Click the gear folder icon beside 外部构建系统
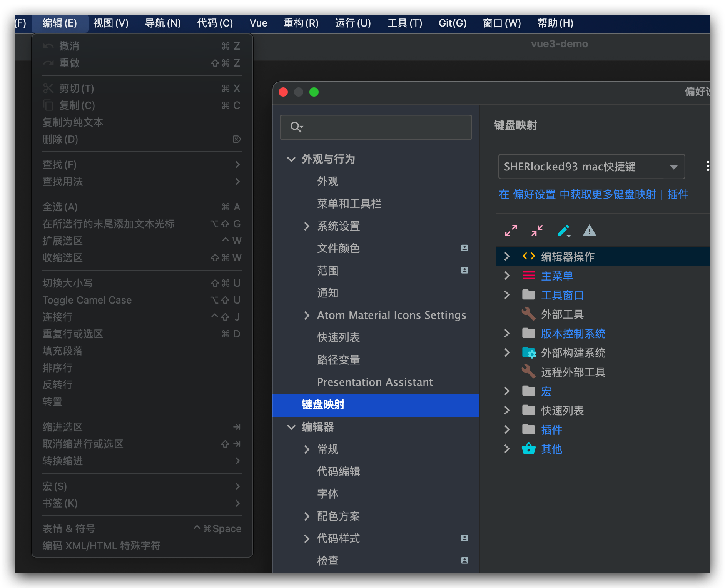 (x=529, y=352)
